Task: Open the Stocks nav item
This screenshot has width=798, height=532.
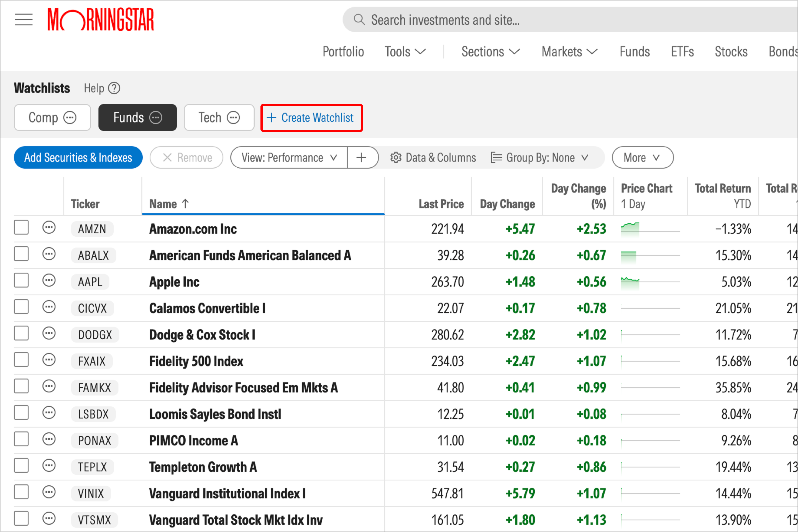Action: pos(731,52)
